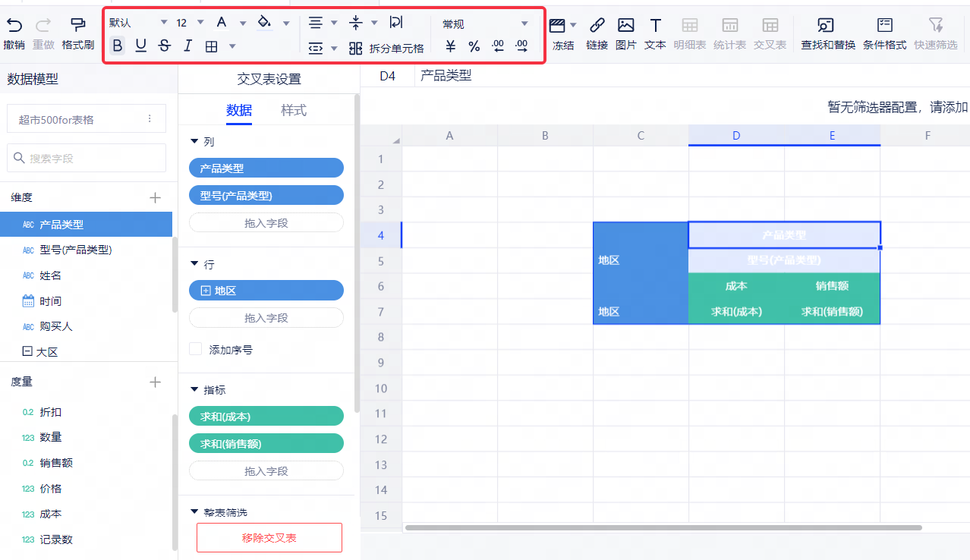Image resolution: width=970 pixels, height=560 pixels.
Task: Click the Undo (撤销) icon
Action: tap(14, 26)
